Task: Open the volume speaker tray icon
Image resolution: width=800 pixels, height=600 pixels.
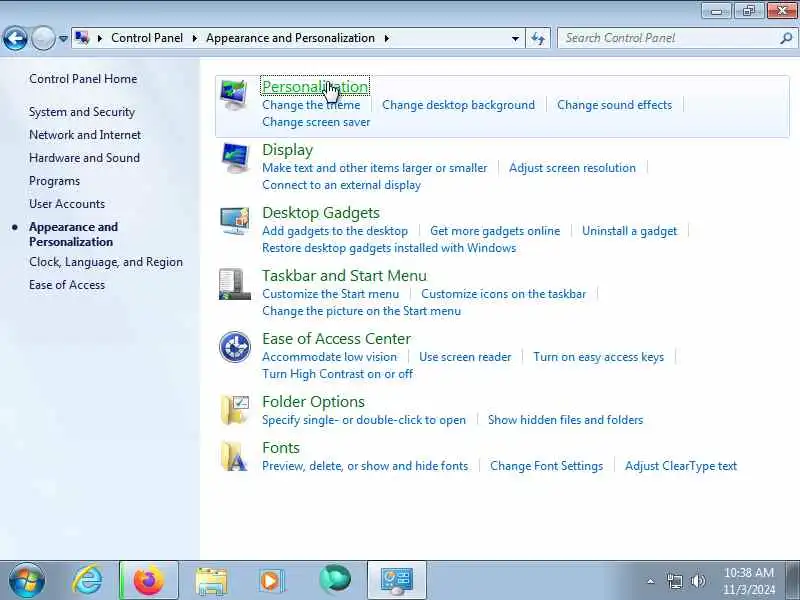Action: (x=697, y=581)
